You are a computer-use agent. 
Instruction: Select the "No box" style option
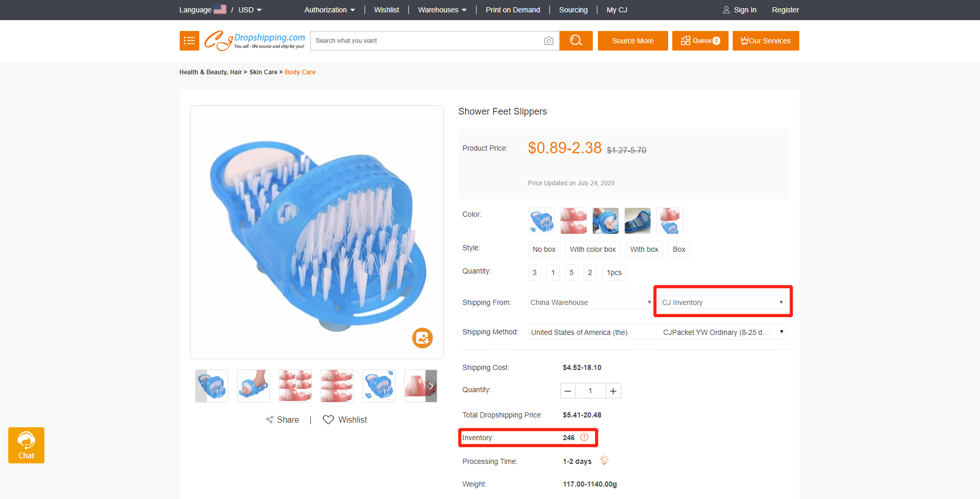coord(544,249)
